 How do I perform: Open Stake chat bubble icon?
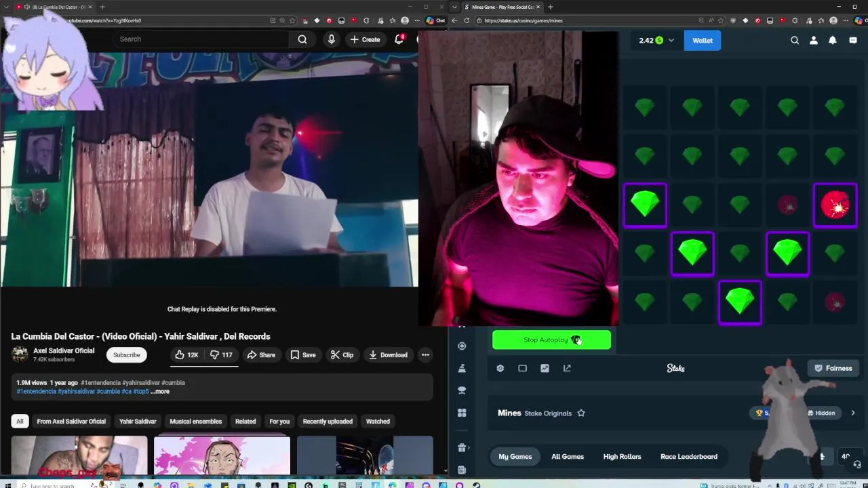tap(853, 41)
